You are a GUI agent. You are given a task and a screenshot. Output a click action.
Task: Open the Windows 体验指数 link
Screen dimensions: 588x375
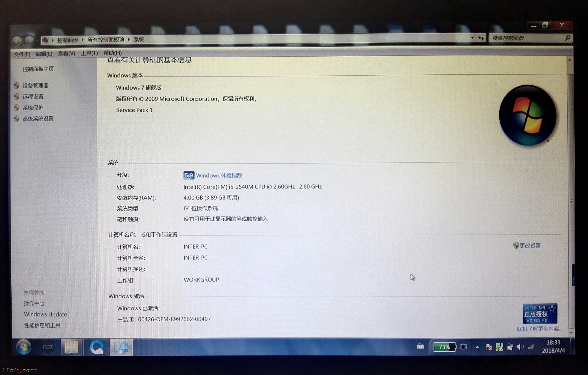coord(219,175)
